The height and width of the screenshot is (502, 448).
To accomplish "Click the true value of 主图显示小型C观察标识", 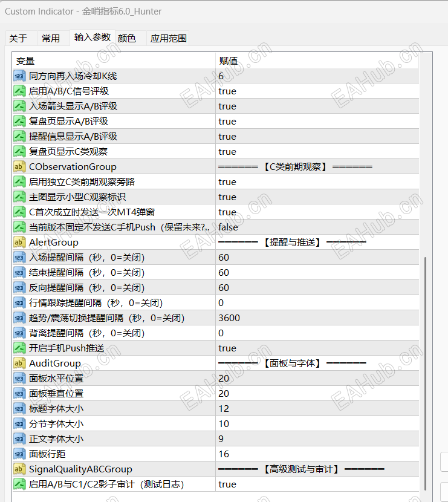I will click(x=227, y=198).
